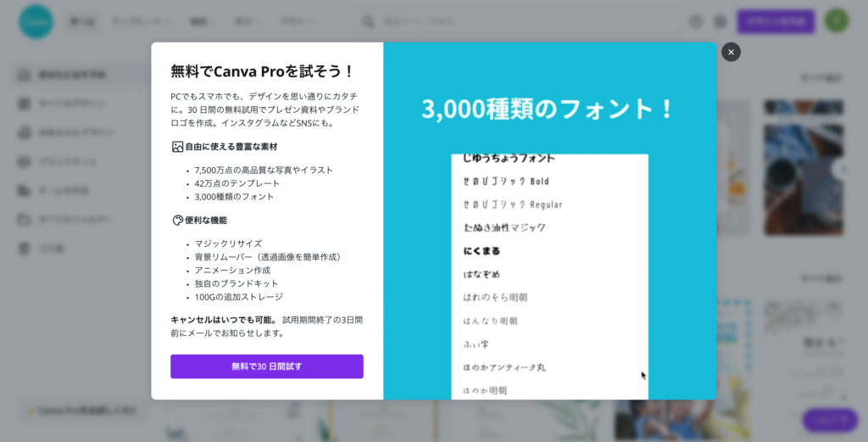Select the はなぞめ font

(x=481, y=274)
